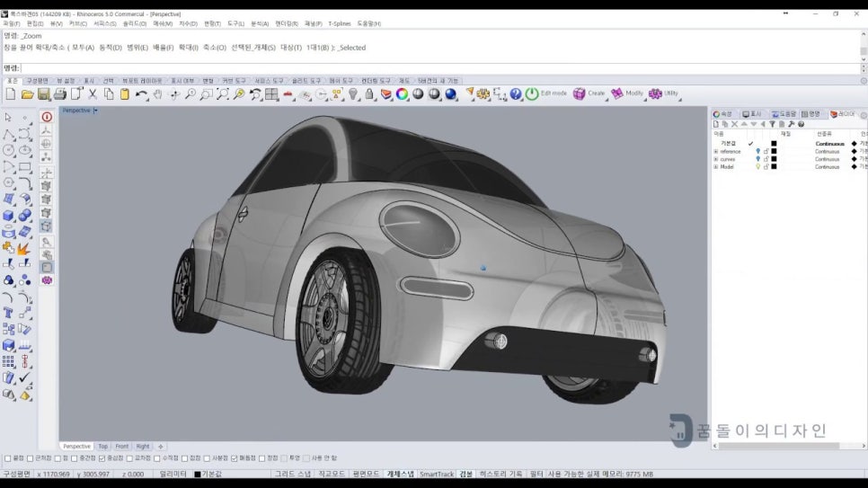The image size is (868, 488).
Task: Click the T-Splines Utility button
Action: (664, 93)
